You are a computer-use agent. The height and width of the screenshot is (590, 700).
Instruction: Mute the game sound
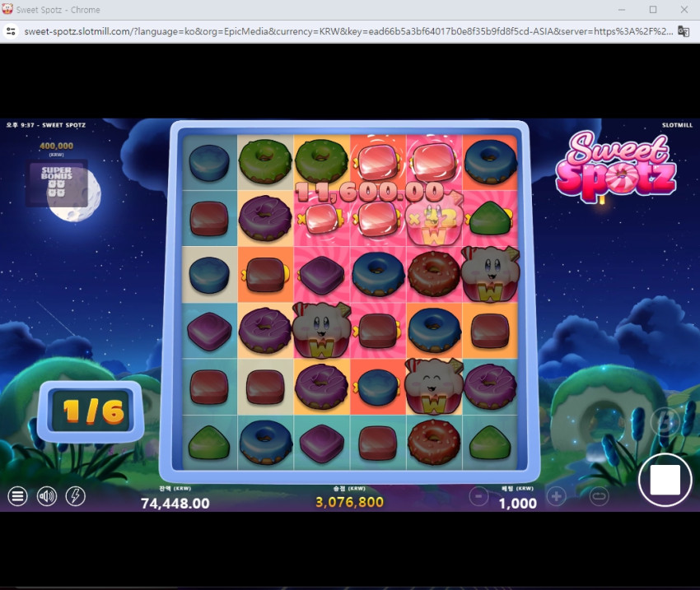click(46, 496)
